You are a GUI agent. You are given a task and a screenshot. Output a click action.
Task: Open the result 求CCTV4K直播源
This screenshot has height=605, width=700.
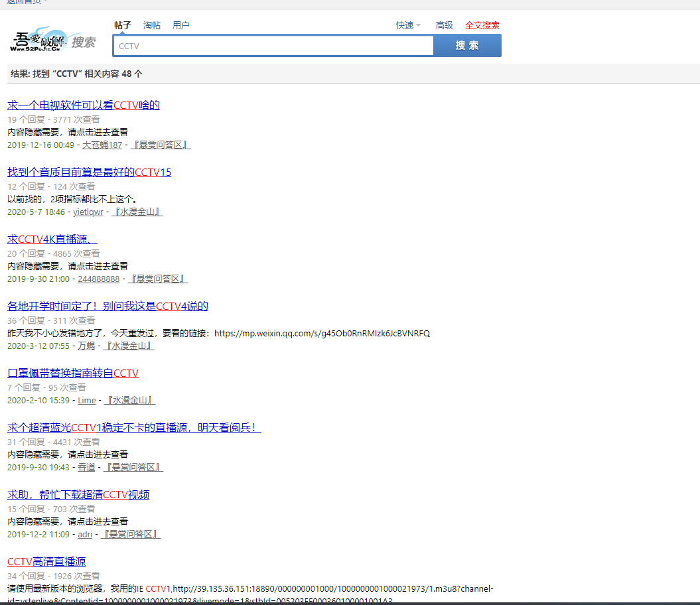pyautogui.click(x=52, y=239)
